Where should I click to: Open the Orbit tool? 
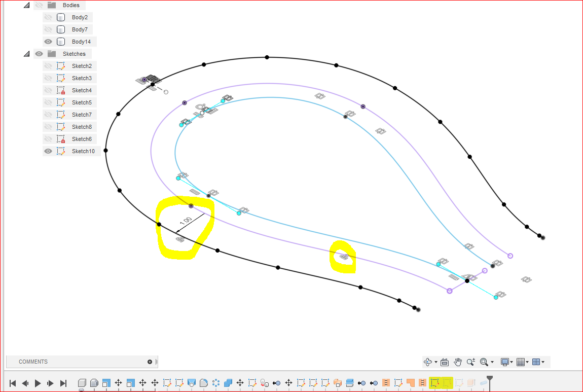point(428,362)
